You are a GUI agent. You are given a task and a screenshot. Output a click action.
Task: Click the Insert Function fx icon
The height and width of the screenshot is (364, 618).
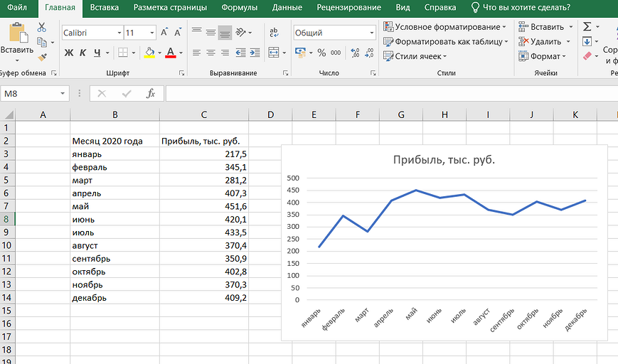point(150,93)
